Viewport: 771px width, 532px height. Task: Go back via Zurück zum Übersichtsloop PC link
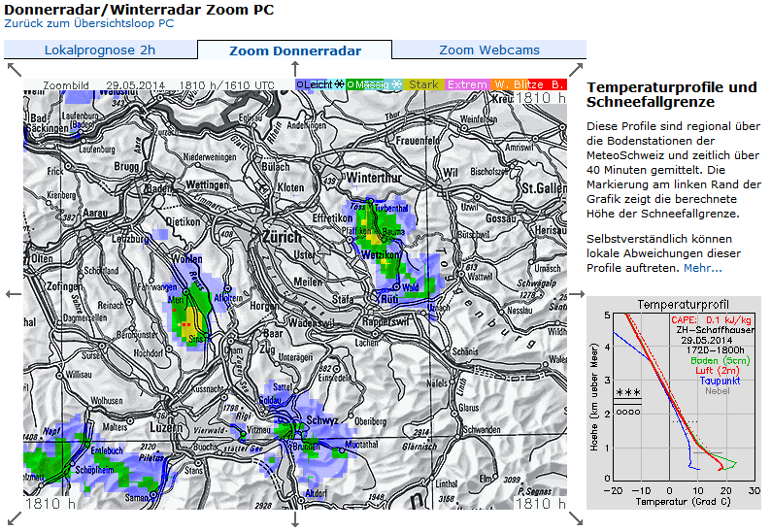coord(89,23)
